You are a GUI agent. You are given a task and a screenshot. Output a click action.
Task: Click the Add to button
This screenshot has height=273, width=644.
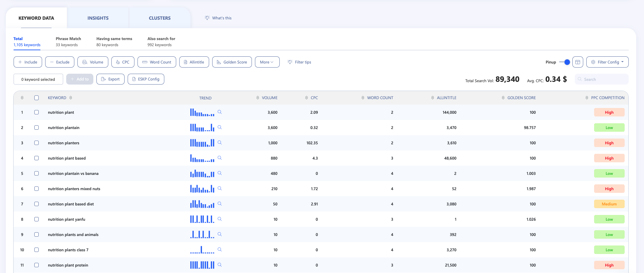pyautogui.click(x=80, y=79)
